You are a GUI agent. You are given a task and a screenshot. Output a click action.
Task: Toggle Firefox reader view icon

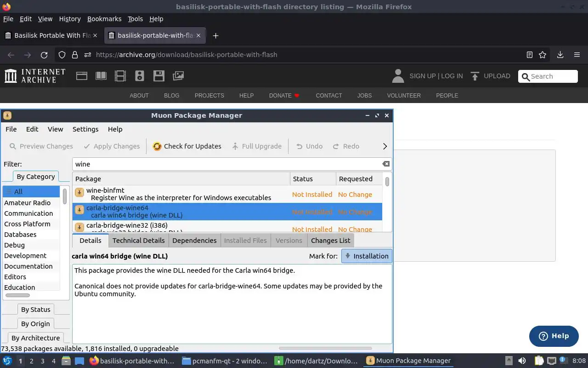pyautogui.click(x=530, y=55)
